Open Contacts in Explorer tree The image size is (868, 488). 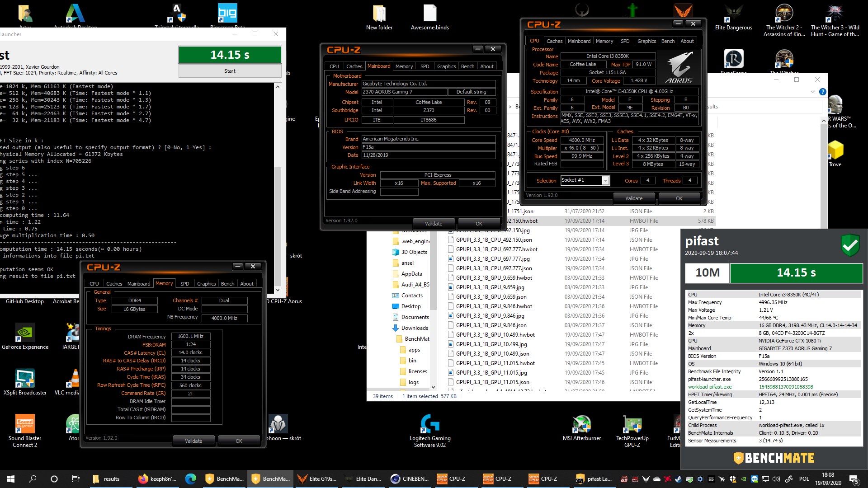[x=407, y=296]
